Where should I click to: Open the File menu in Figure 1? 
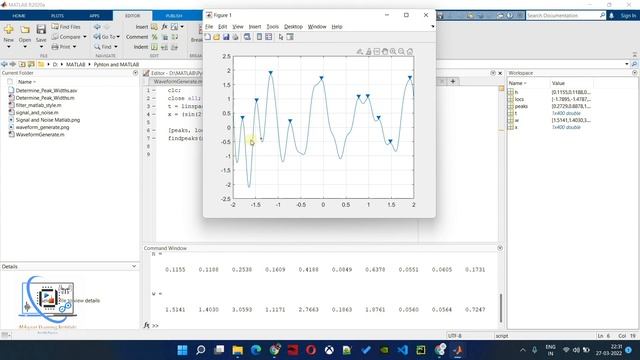pos(209,27)
